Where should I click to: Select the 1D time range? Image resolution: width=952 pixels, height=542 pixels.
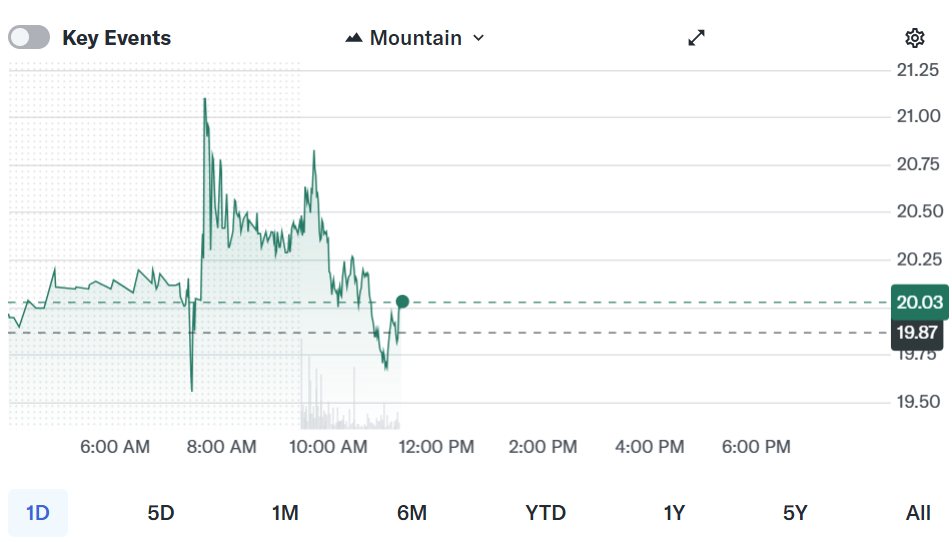click(38, 513)
